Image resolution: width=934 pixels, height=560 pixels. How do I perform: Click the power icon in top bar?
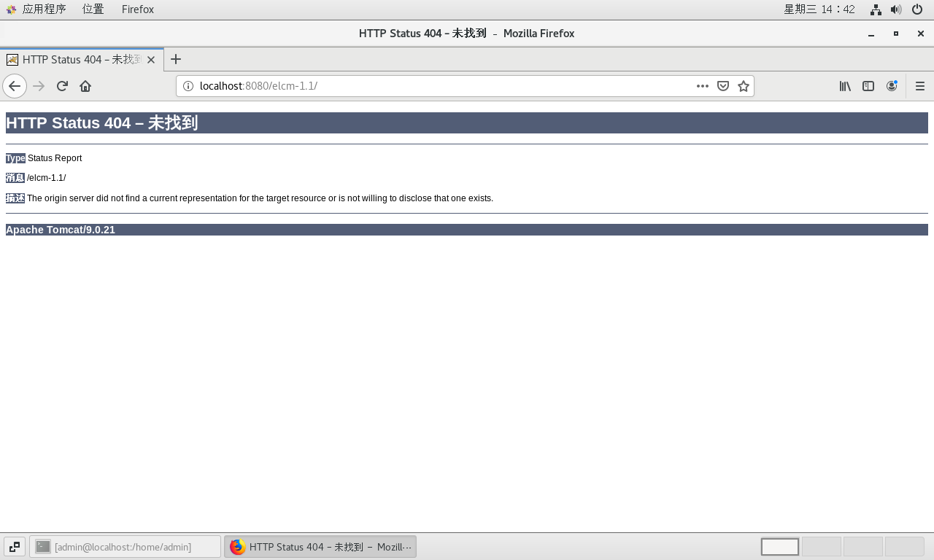click(x=917, y=9)
